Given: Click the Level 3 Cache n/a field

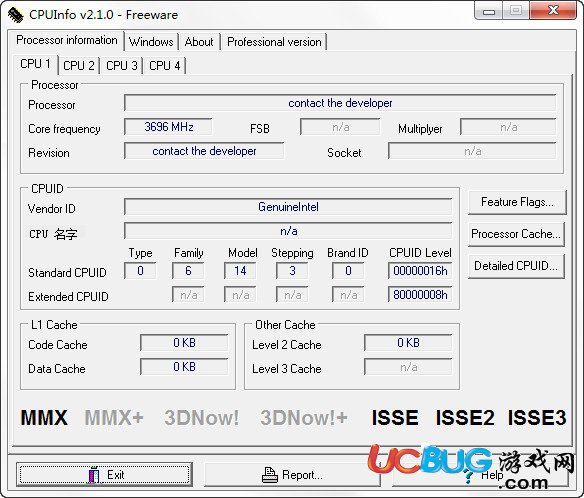Looking at the screenshot, I should pyautogui.click(x=408, y=367).
